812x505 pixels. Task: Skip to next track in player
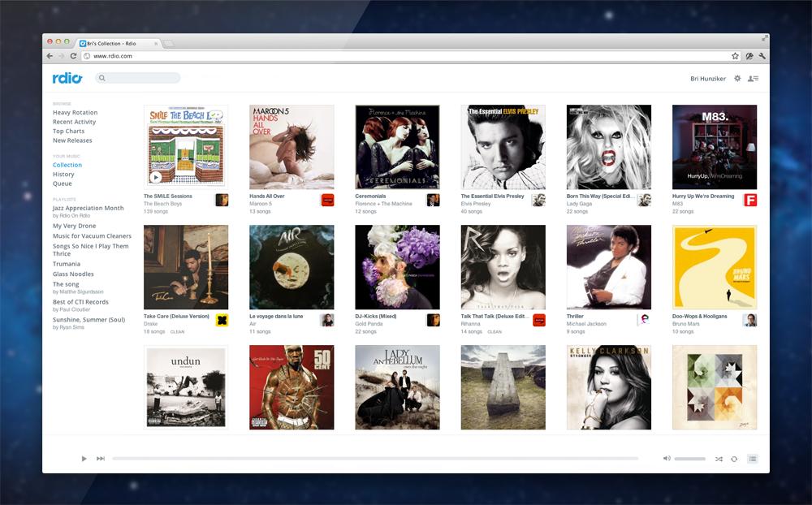click(x=101, y=459)
